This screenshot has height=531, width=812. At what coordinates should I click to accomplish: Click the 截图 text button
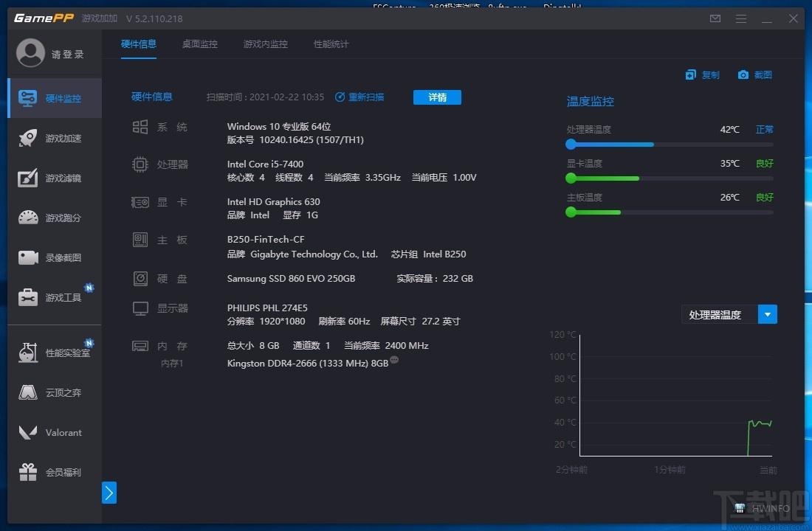pyautogui.click(x=763, y=75)
